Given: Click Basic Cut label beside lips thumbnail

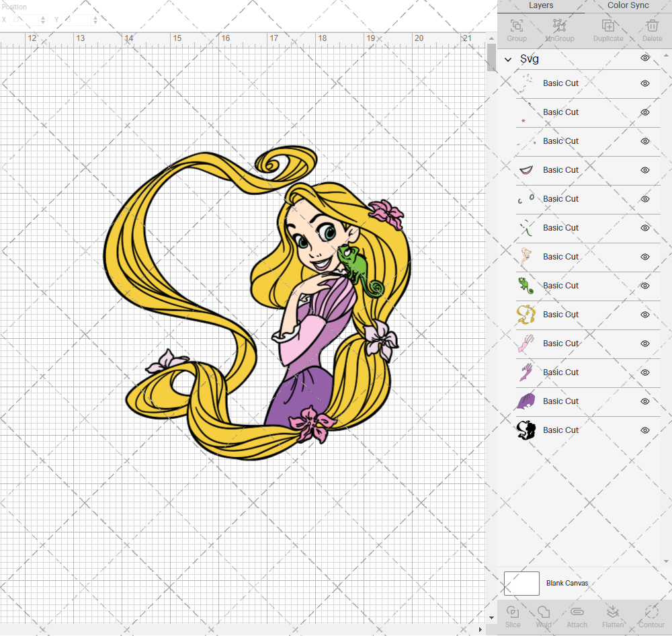Looking at the screenshot, I should click(560, 170).
